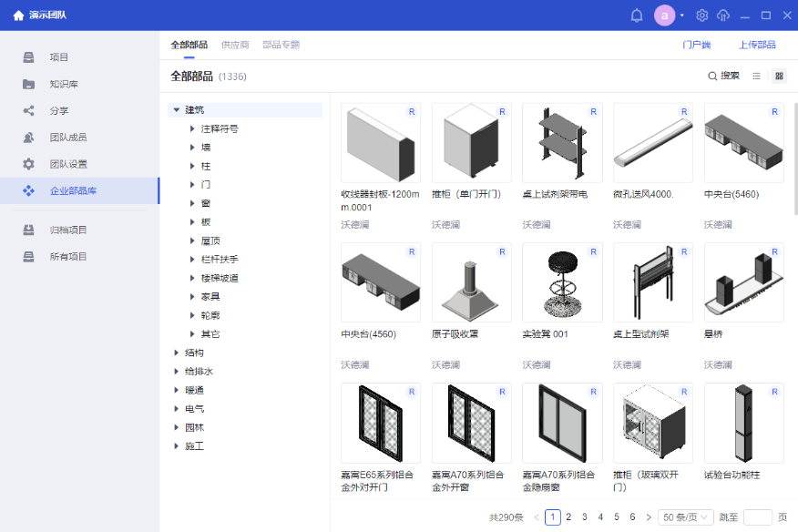The height and width of the screenshot is (532, 798).
Task: Click the R badge on 试验台功能柱 card
Action: 774,392
